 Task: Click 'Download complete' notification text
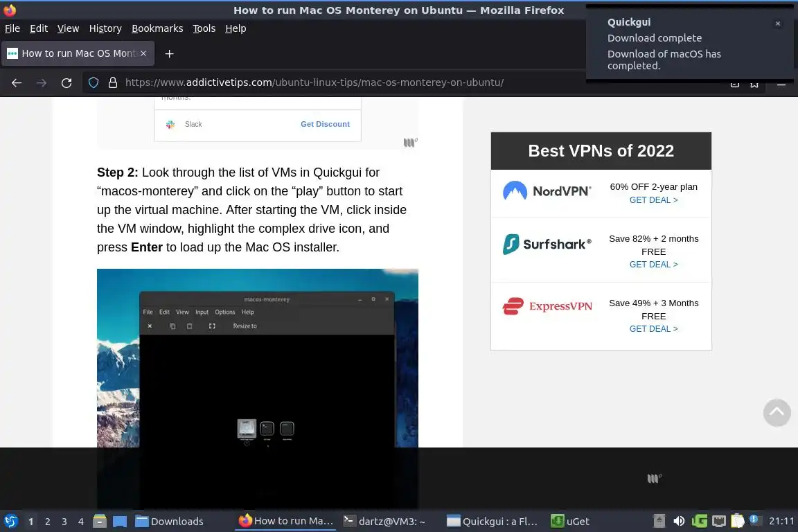[x=655, y=38]
